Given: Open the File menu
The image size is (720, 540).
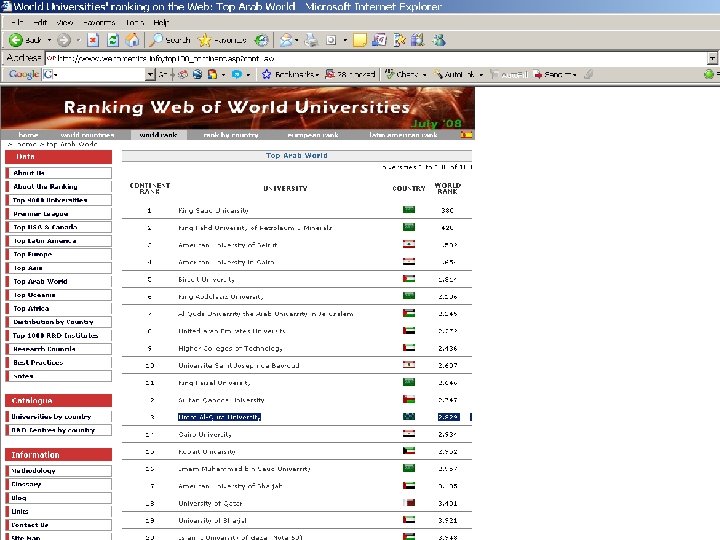Looking at the screenshot, I should coord(17,22).
